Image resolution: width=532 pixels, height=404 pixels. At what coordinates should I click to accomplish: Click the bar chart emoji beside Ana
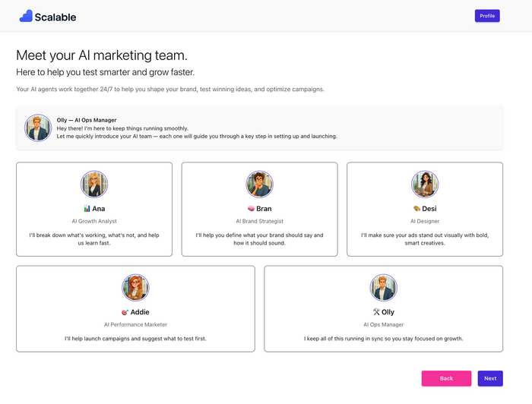pyautogui.click(x=87, y=209)
